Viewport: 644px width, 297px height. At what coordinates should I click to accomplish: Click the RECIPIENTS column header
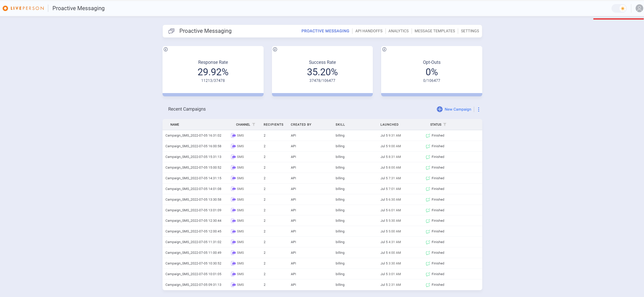click(x=273, y=125)
